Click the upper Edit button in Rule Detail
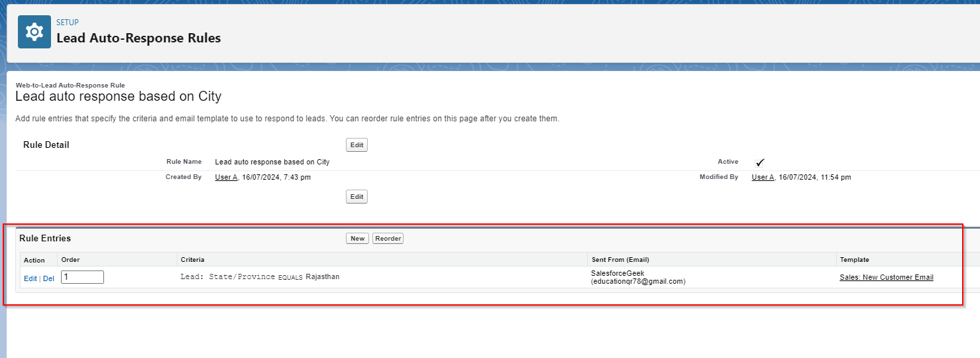 356,145
